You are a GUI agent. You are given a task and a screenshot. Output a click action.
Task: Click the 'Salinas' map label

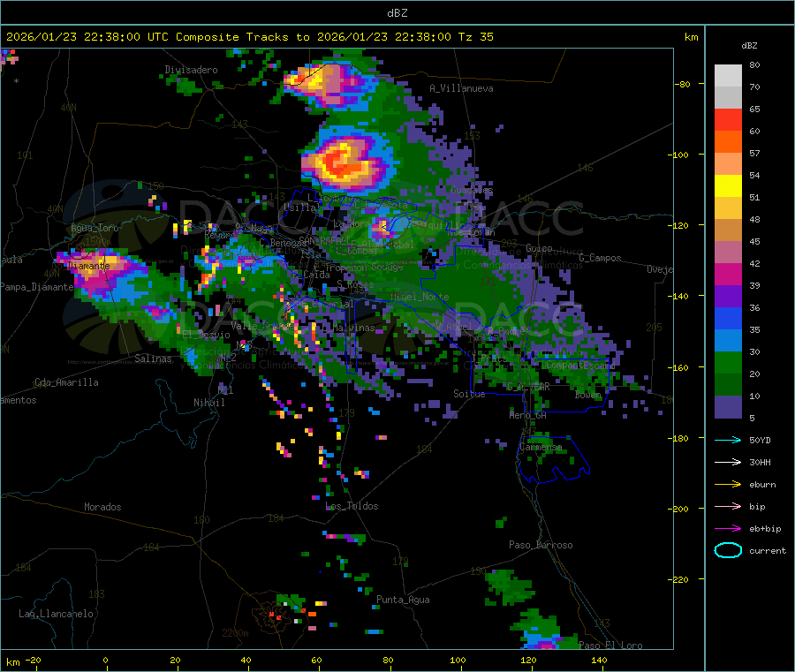click(153, 359)
